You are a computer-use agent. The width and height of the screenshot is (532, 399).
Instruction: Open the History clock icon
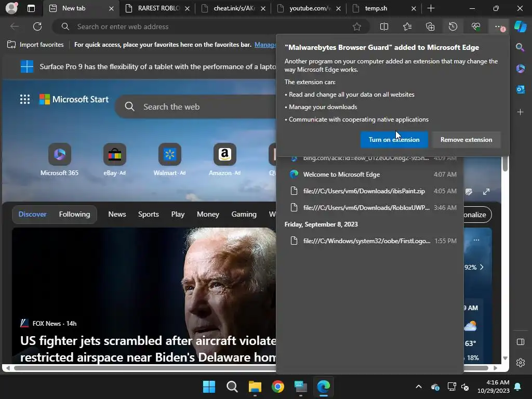coord(453,26)
